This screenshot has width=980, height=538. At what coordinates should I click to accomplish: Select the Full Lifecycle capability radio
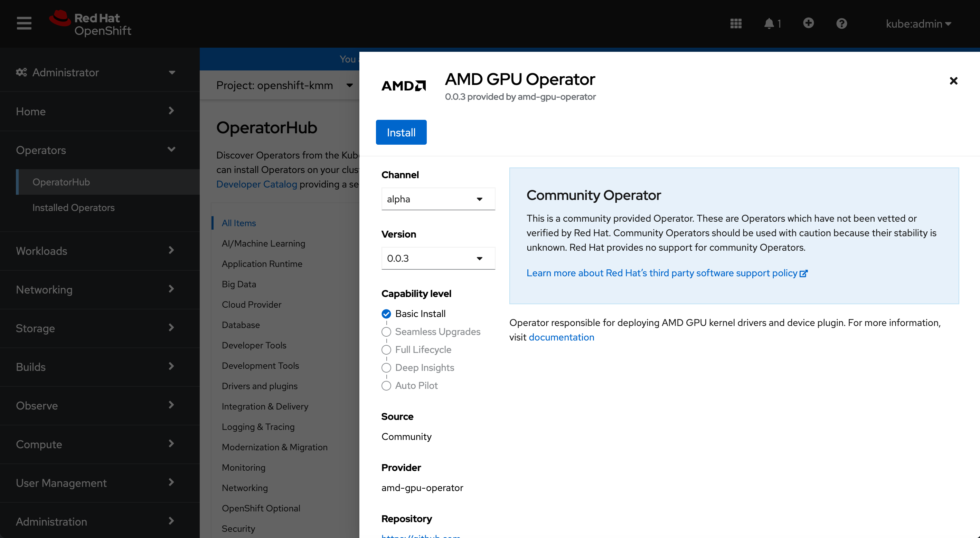(x=386, y=349)
